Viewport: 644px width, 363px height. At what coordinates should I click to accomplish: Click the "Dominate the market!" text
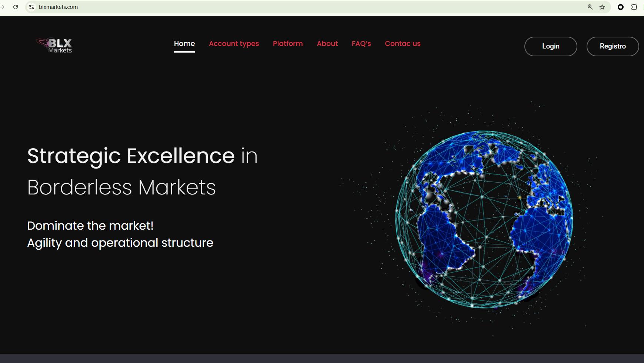pos(90,226)
